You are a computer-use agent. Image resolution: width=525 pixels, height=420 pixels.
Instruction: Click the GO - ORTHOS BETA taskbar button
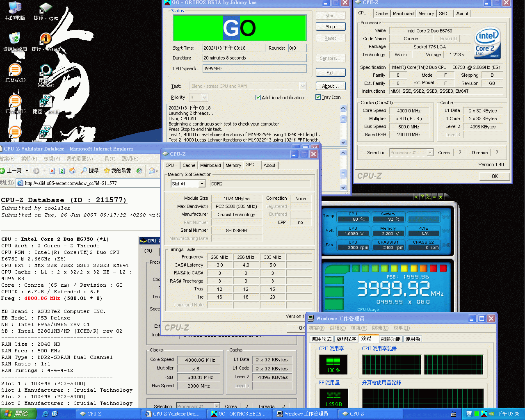[239, 414]
